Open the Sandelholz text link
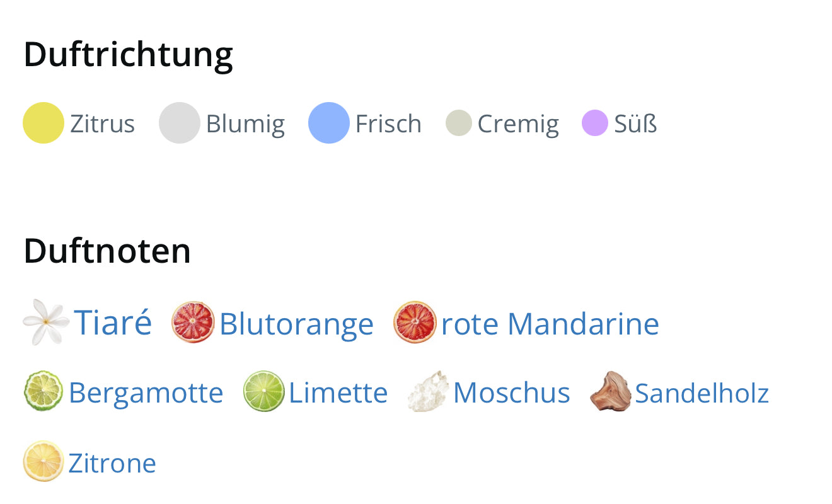 coord(702,392)
